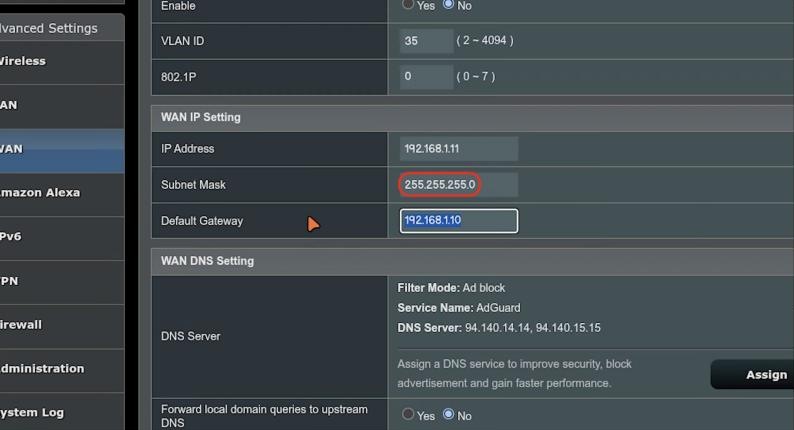Screen dimensions: 794x430
Task: Click the Advanced Settings heading
Action: point(49,28)
